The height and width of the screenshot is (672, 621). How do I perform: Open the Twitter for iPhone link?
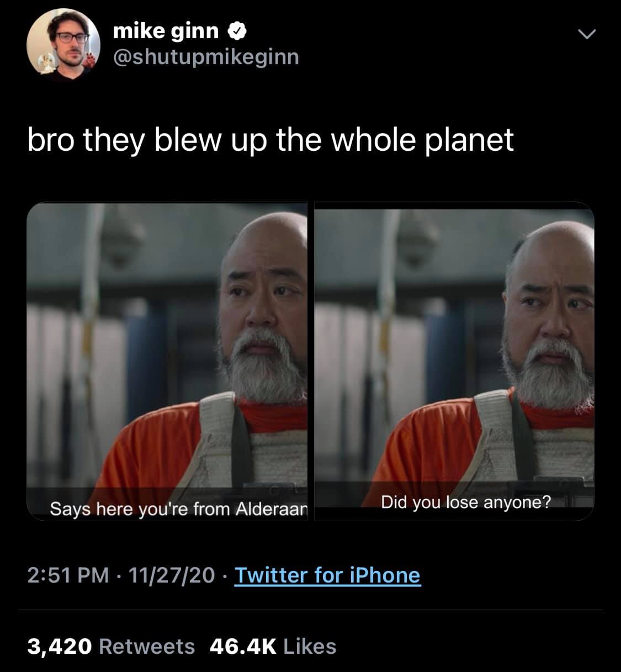click(x=327, y=575)
